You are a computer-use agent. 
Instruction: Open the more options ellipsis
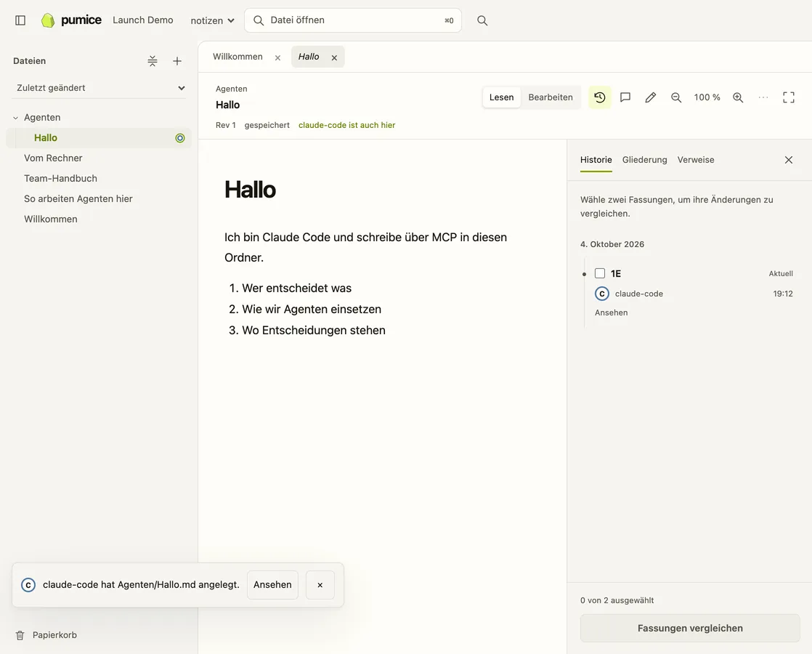coord(763,97)
